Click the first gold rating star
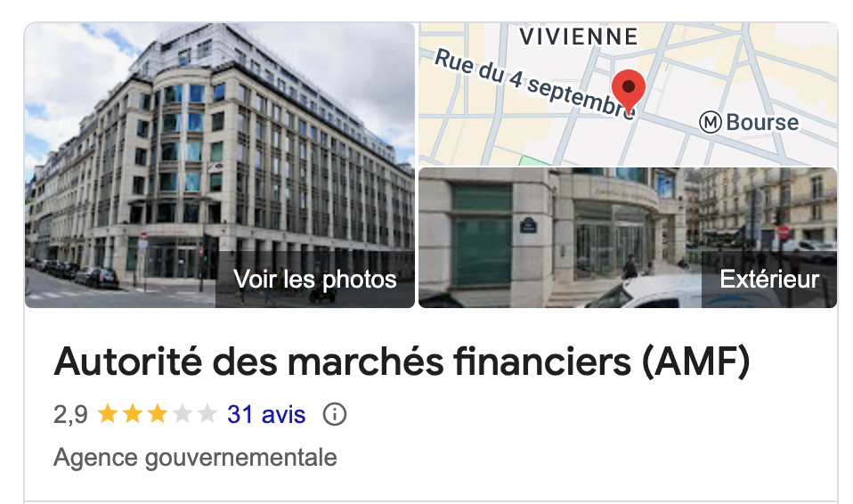Screen dimensions: 853x504 click(108, 414)
